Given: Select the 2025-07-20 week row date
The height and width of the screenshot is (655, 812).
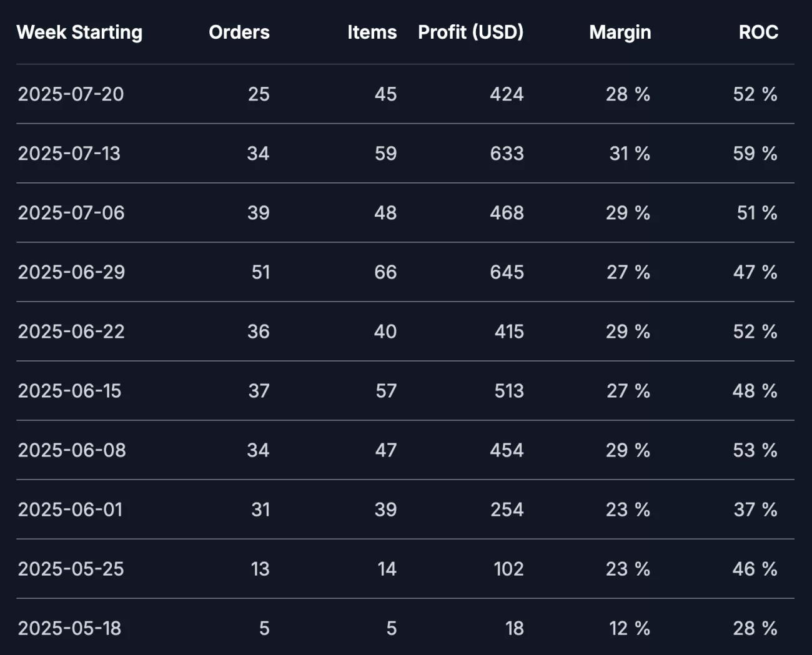Looking at the screenshot, I should click(71, 94).
